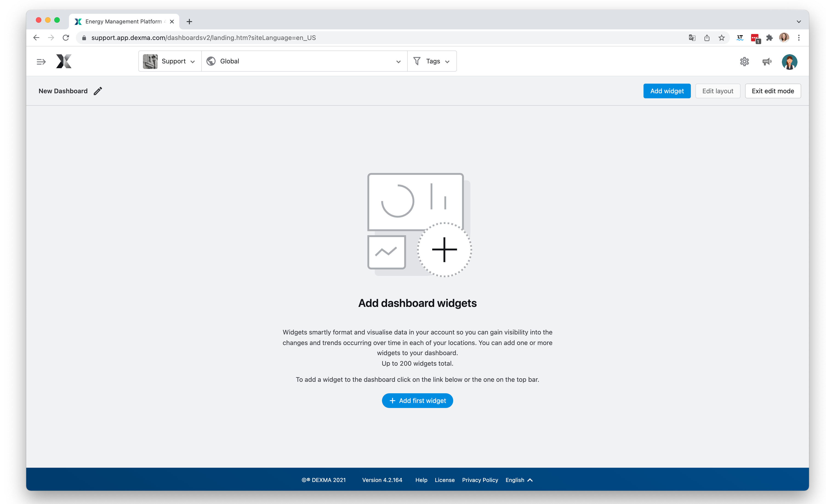The width and height of the screenshot is (826, 504).
Task: Expand the Global location selector
Action: tap(398, 61)
